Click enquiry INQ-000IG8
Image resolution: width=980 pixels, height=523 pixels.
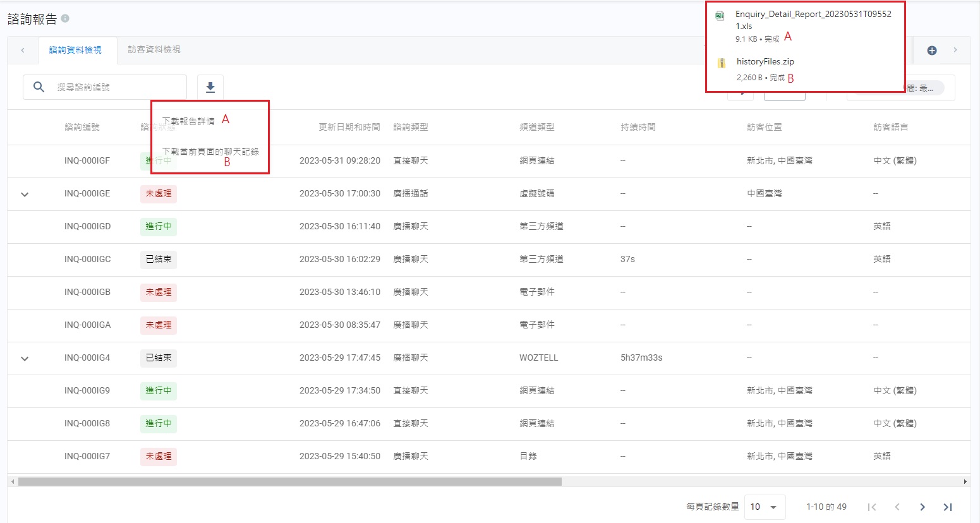point(87,423)
